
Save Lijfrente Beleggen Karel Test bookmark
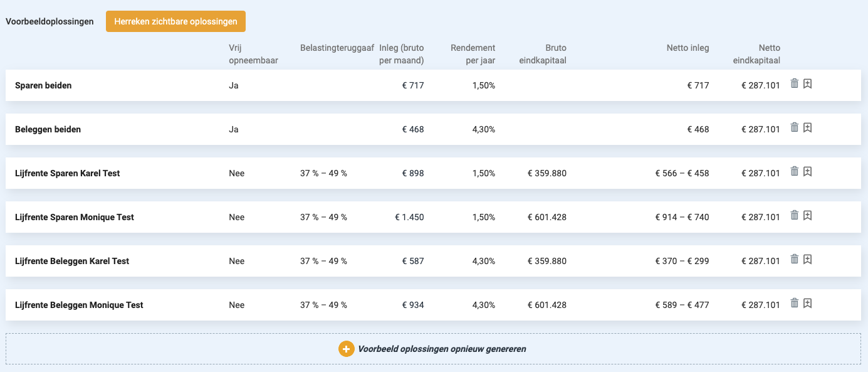pyautogui.click(x=808, y=259)
